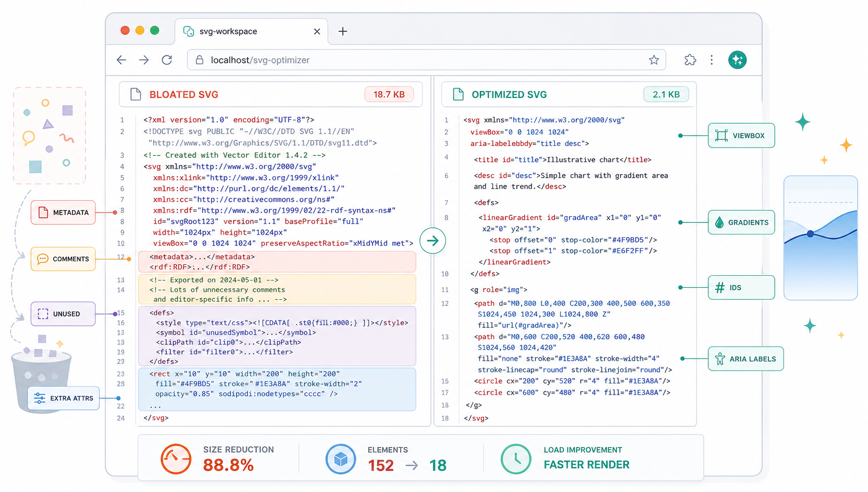Screen dimensions: 868x492
Task: Click the Optimized SVG file icon
Action: coord(458,94)
